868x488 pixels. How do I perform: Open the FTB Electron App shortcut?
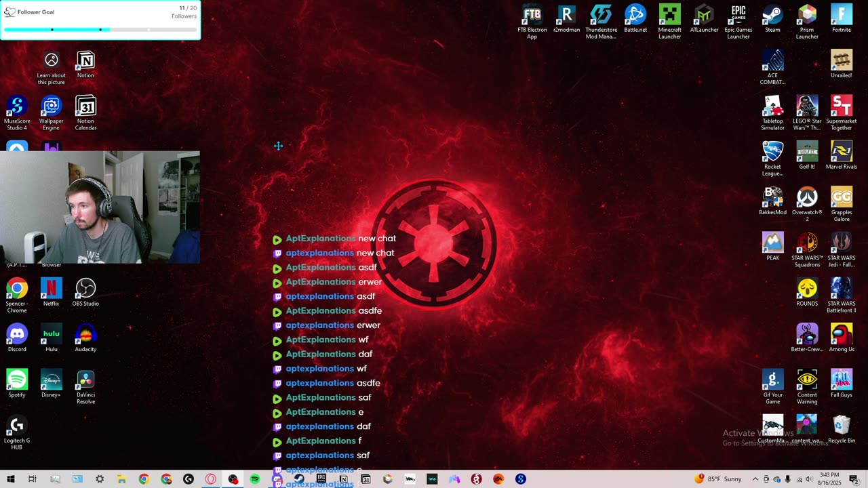click(x=532, y=22)
